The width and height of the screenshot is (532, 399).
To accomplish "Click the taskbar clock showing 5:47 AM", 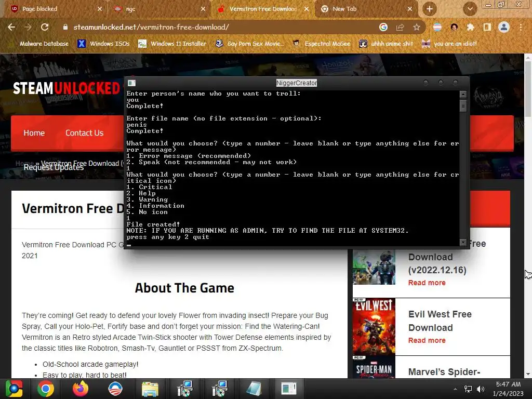I will coord(508,389).
